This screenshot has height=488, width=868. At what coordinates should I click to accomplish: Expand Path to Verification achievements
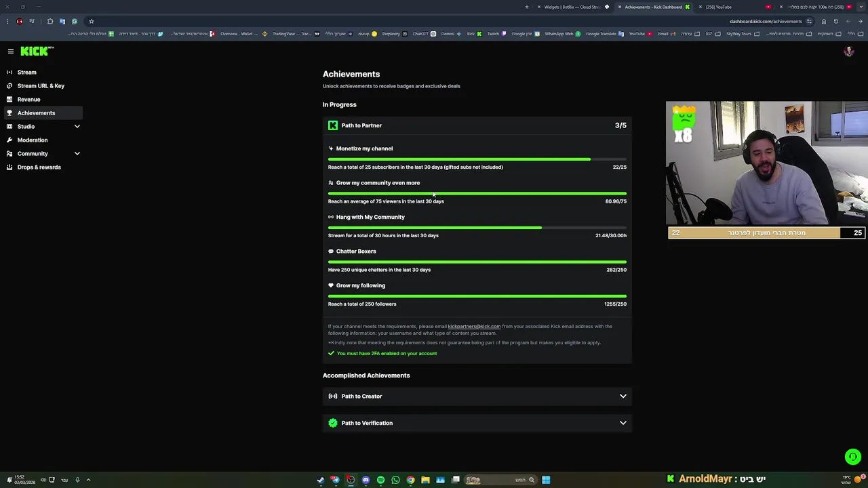point(477,423)
